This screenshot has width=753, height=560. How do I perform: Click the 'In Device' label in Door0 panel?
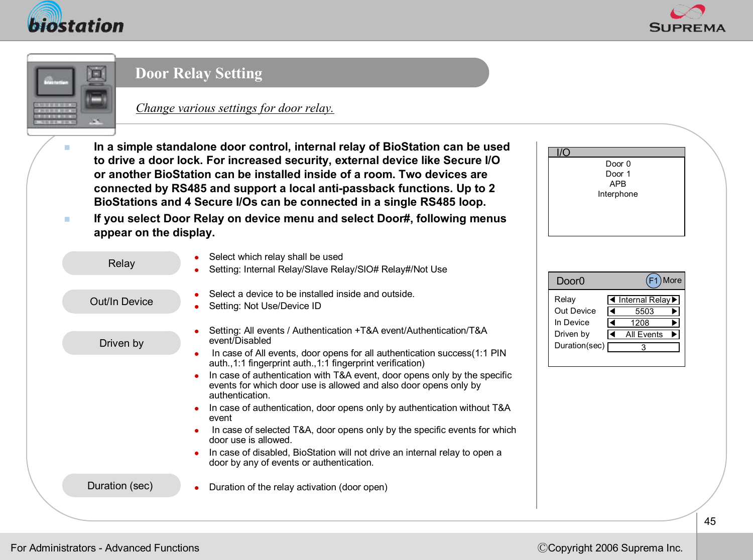[x=572, y=322]
